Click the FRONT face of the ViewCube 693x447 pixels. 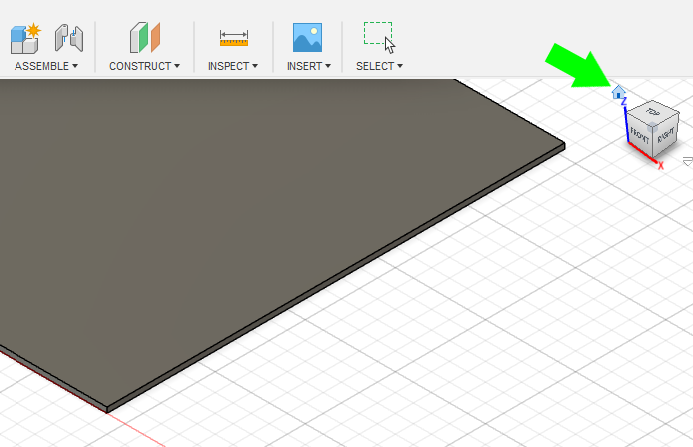[x=640, y=134]
